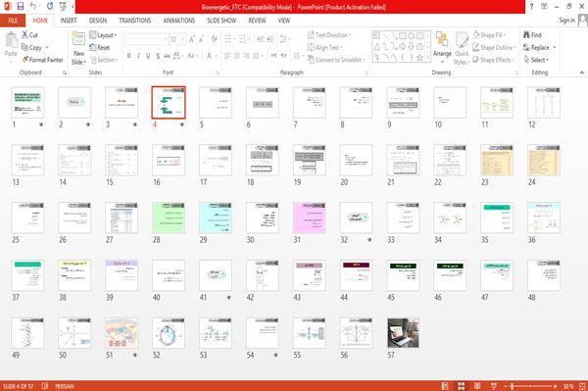588x391 pixels.
Task: Select slide 31 pink thumbnail
Action: click(310, 218)
